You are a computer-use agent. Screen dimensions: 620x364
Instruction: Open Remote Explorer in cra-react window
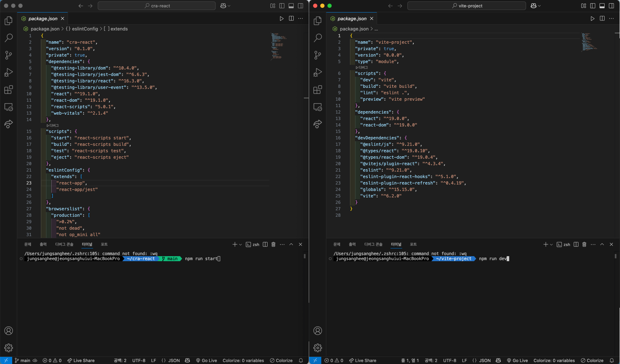pyautogui.click(x=9, y=107)
